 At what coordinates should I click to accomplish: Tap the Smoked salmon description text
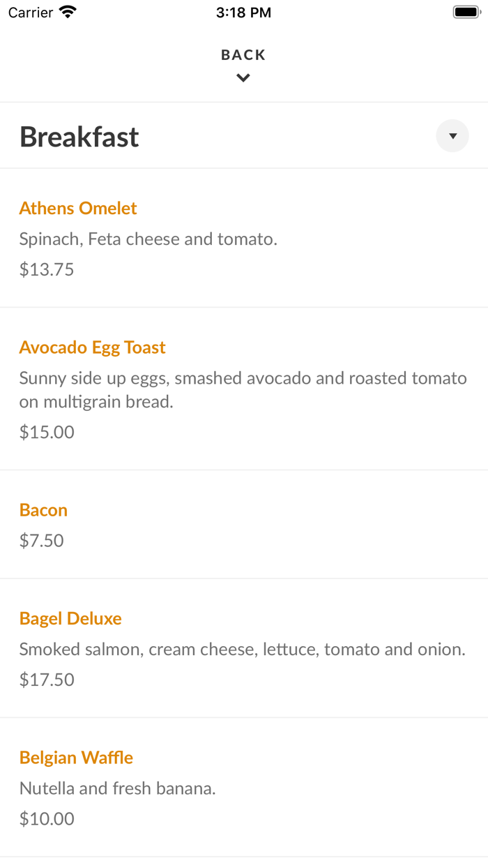pos(243,650)
